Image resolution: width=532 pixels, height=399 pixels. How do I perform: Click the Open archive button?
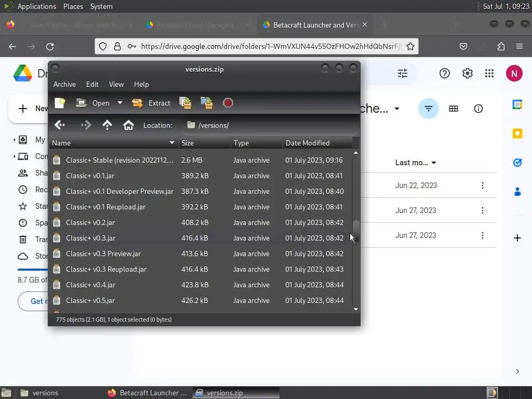coord(92,103)
